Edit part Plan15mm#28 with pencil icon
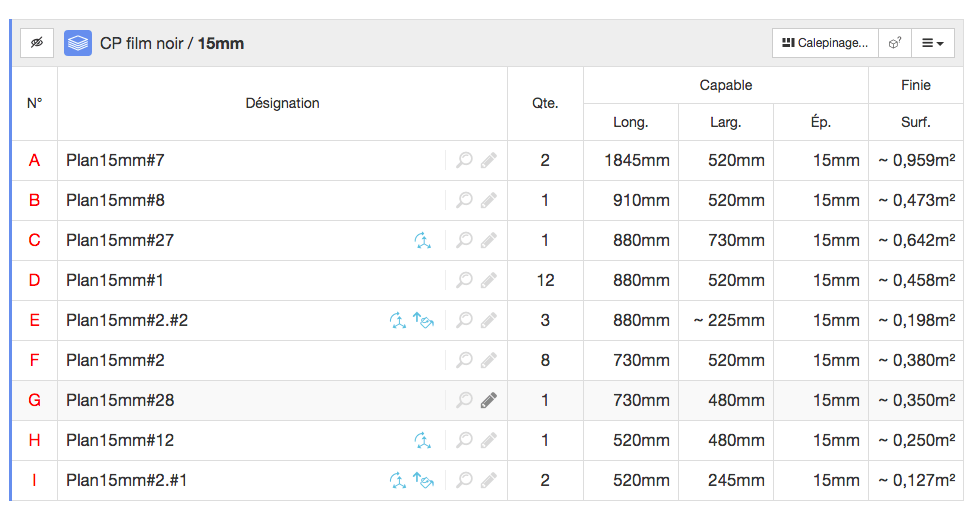980x515 pixels. tap(489, 400)
